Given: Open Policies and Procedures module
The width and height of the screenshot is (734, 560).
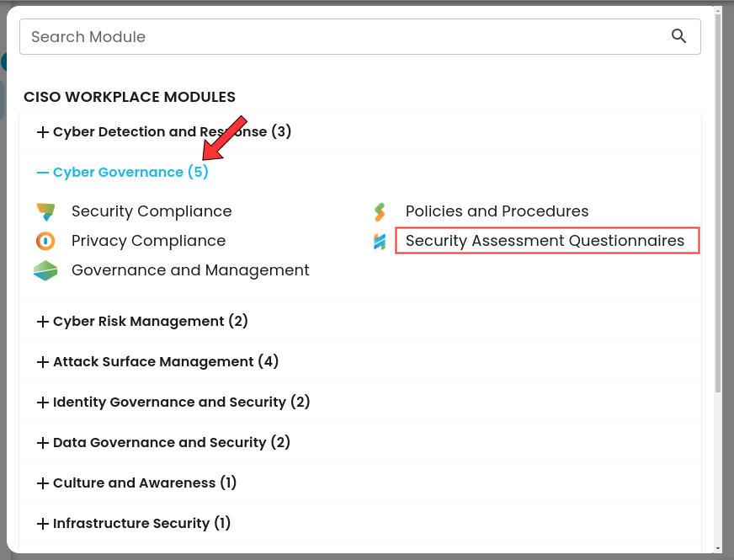Looking at the screenshot, I should pos(497,211).
